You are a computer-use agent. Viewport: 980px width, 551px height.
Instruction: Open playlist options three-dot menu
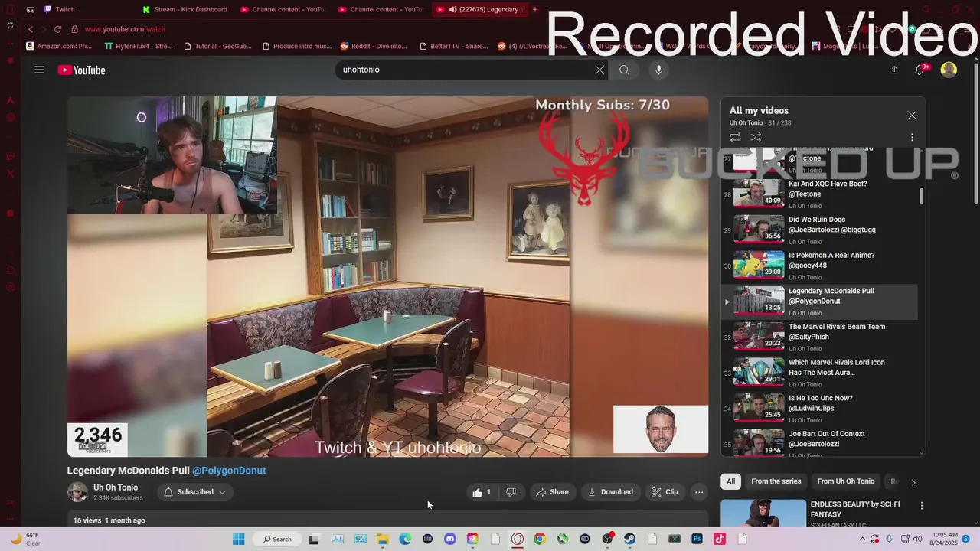point(912,137)
